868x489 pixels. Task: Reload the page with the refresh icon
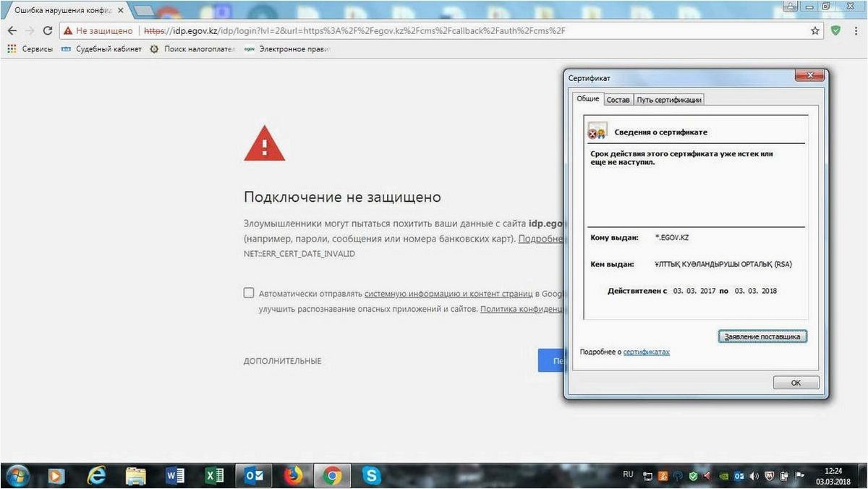[x=48, y=31]
